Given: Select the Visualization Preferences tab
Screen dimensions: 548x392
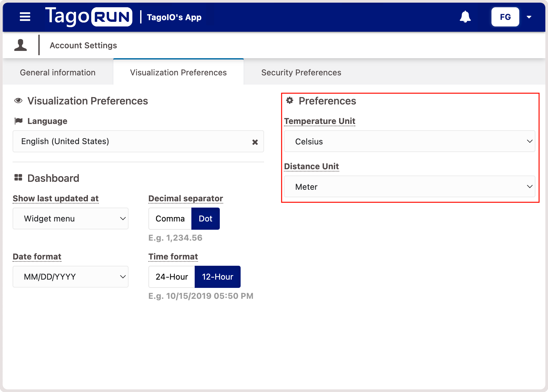Looking at the screenshot, I should click(178, 72).
